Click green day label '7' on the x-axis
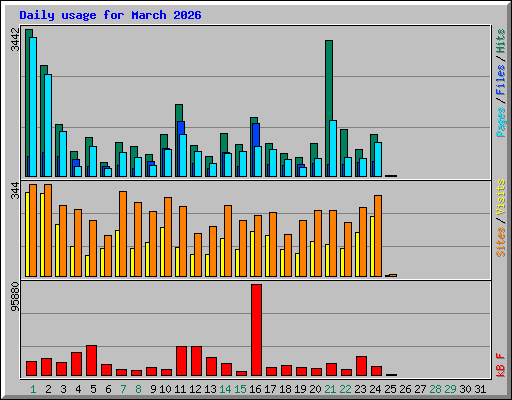512x400 pixels. (x=123, y=389)
